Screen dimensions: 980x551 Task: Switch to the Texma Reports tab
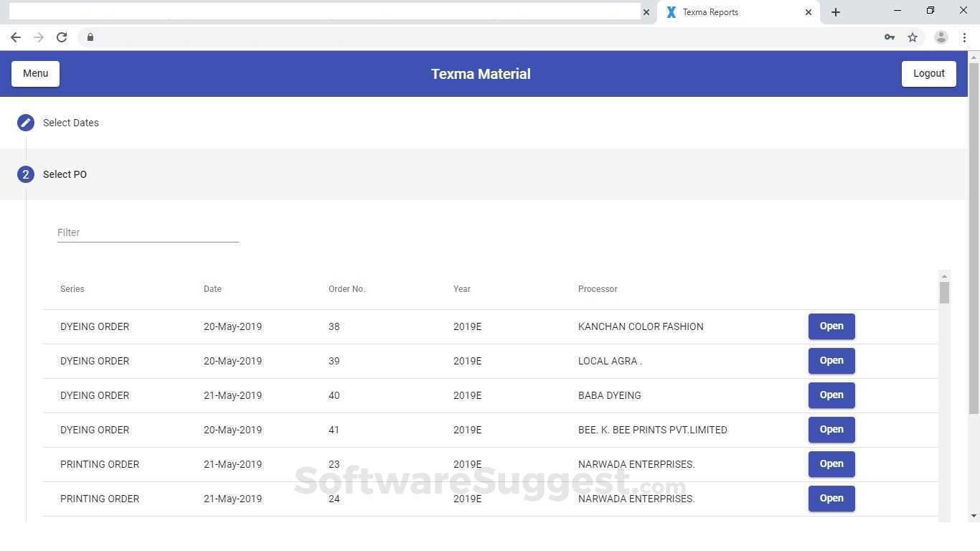[717, 11]
